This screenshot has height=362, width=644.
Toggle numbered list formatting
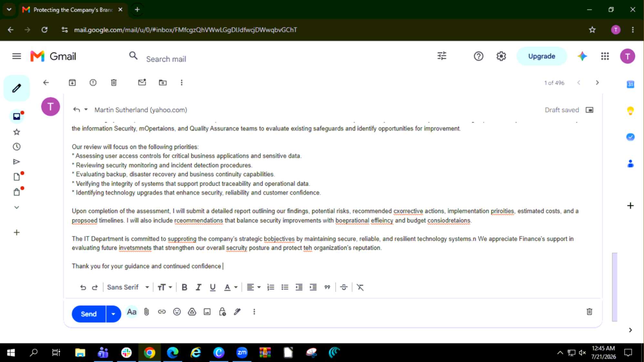(x=271, y=287)
